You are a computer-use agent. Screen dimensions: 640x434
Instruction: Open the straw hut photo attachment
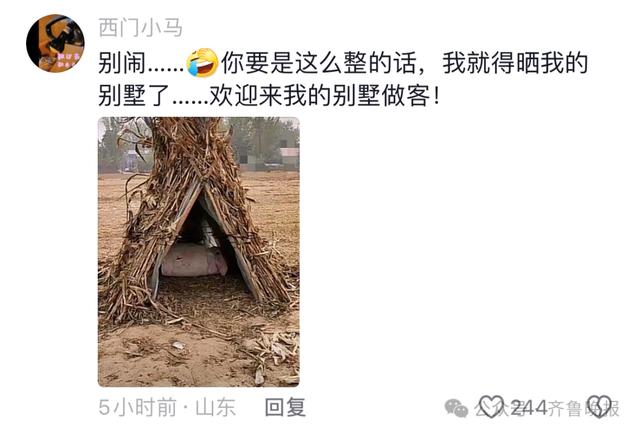point(199,252)
